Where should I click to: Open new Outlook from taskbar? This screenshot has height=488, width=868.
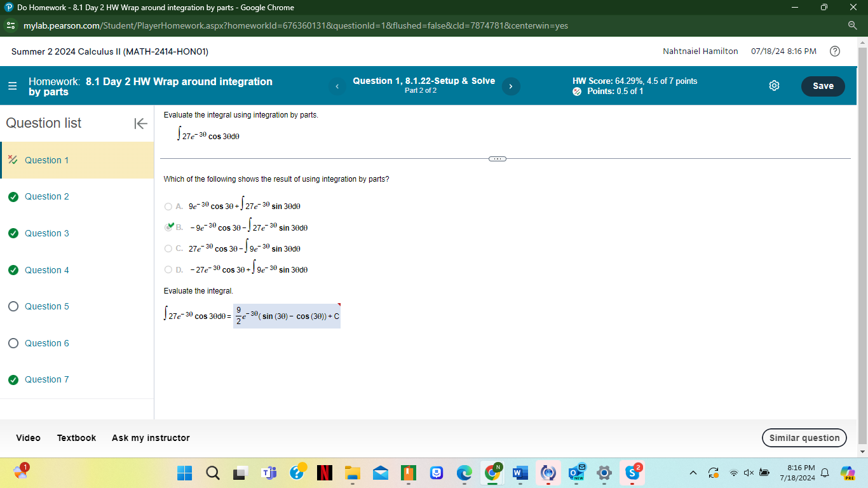pyautogui.click(x=576, y=471)
